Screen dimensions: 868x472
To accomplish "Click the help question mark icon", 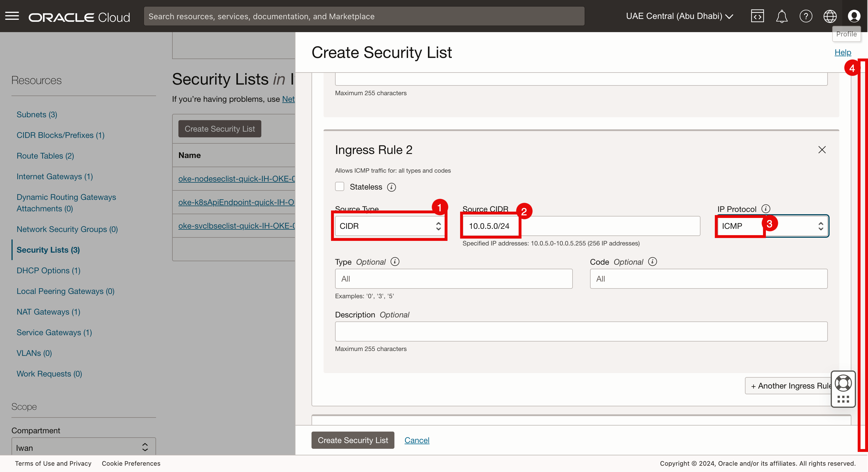I will (806, 16).
